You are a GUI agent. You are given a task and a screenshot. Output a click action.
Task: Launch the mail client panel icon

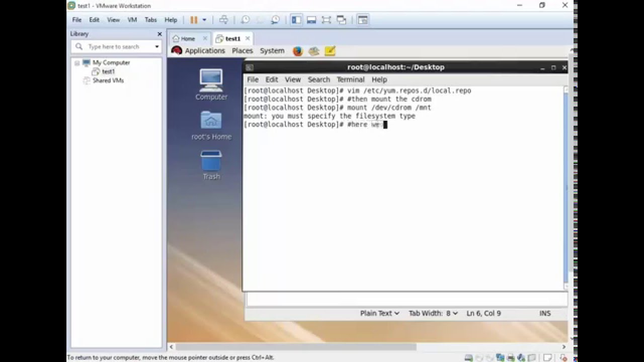[314, 51]
